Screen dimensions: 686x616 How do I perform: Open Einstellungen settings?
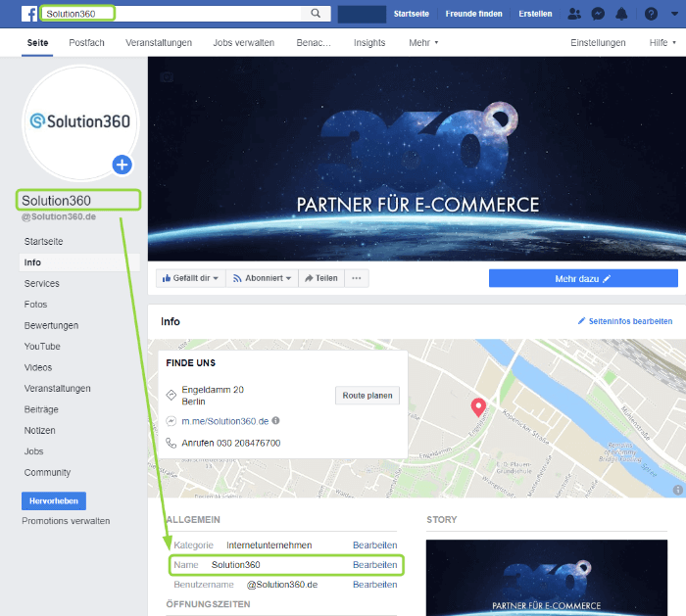pyautogui.click(x=598, y=43)
